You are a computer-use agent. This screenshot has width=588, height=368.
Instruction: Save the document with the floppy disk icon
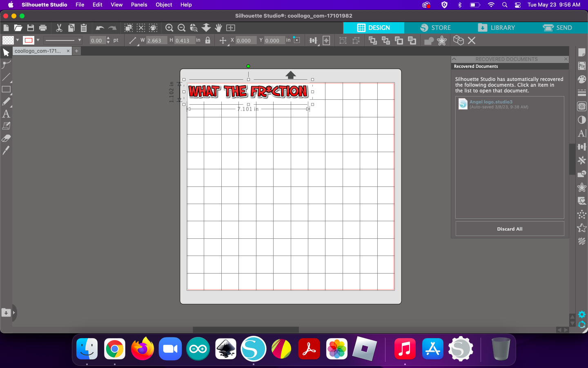pyautogui.click(x=31, y=28)
